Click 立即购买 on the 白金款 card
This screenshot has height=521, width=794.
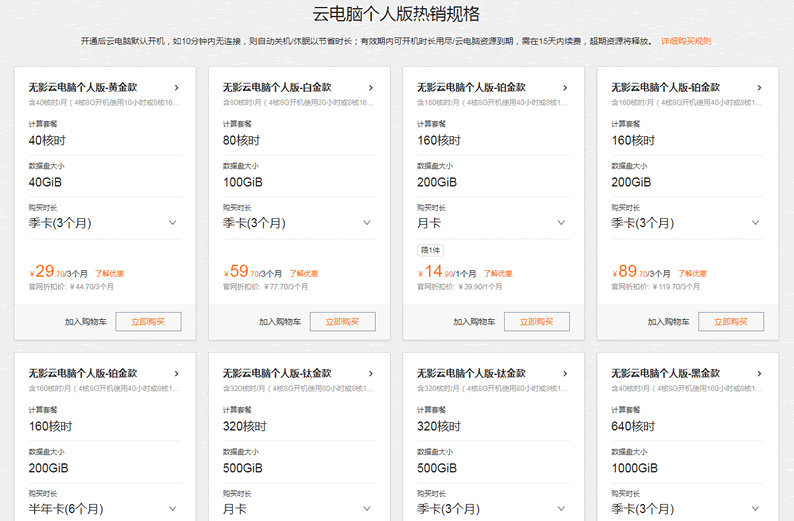[x=342, y=322]
